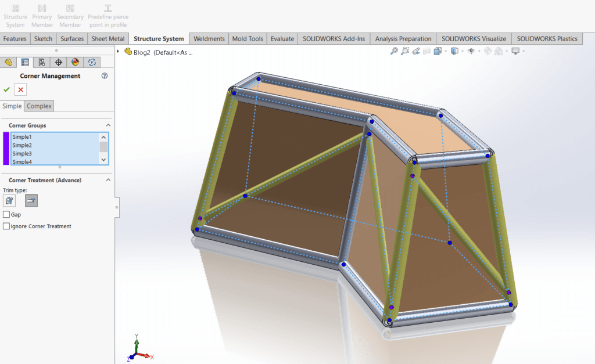The image size is (595, 364).
Task: Open the DimXpertManager crosshair tab
Action: click(58, 62)
